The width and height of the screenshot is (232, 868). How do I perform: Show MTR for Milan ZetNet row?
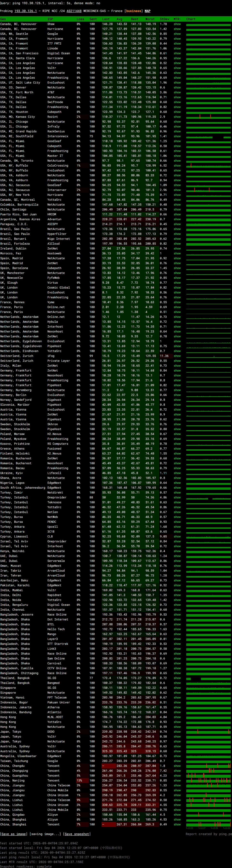pyautogui.click(x=177, y=366)
